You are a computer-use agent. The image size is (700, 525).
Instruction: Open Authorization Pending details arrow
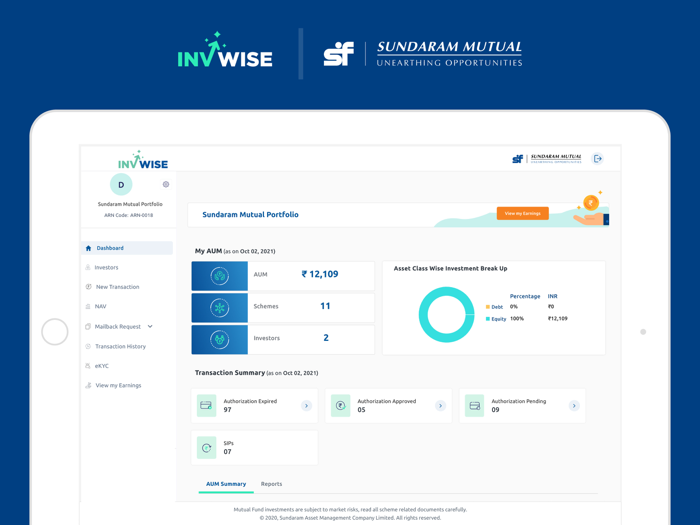pos(574,405)
